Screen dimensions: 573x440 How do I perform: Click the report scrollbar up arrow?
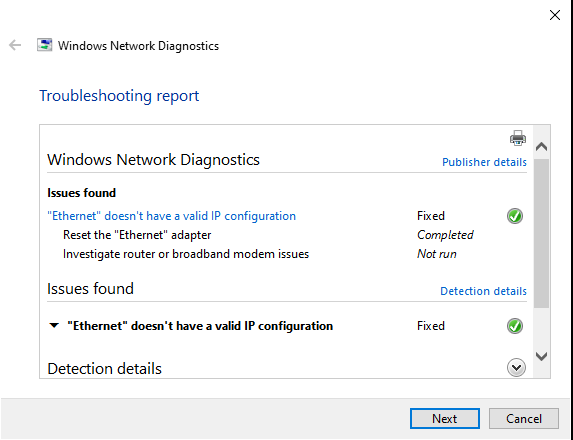[x=541, y=147]
